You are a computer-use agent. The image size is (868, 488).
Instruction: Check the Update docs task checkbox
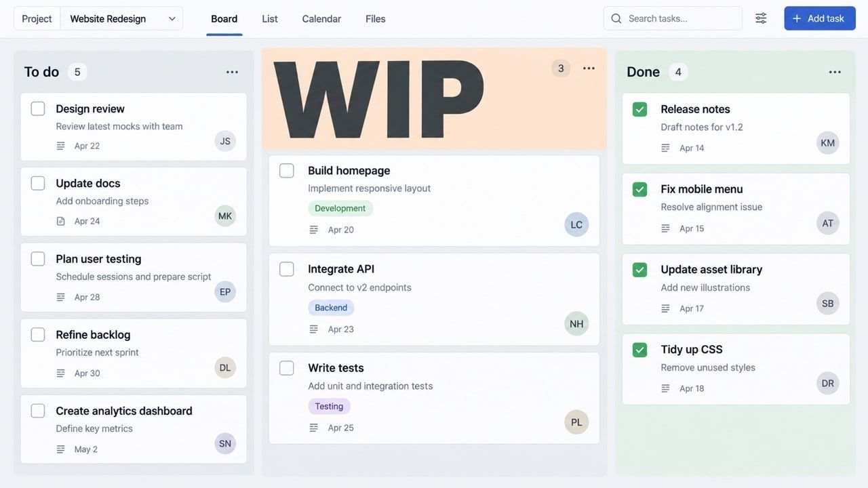tap(38, 183)
